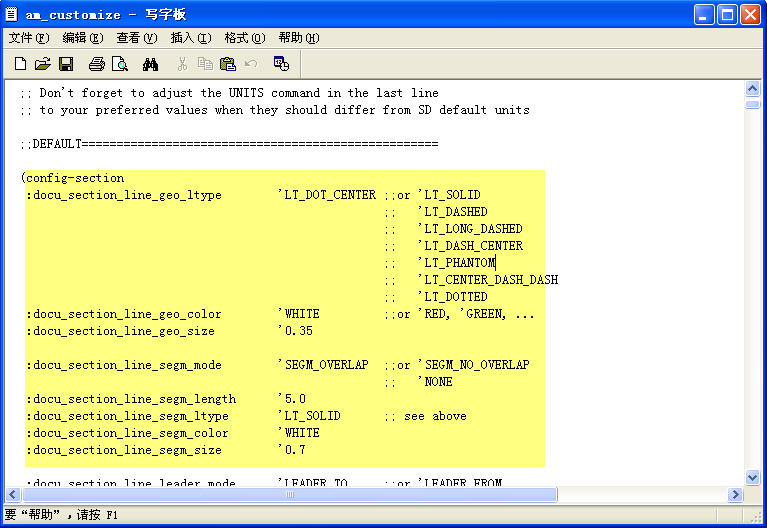
Task: Save the document with floppy icon
Action: pos(66,64)
